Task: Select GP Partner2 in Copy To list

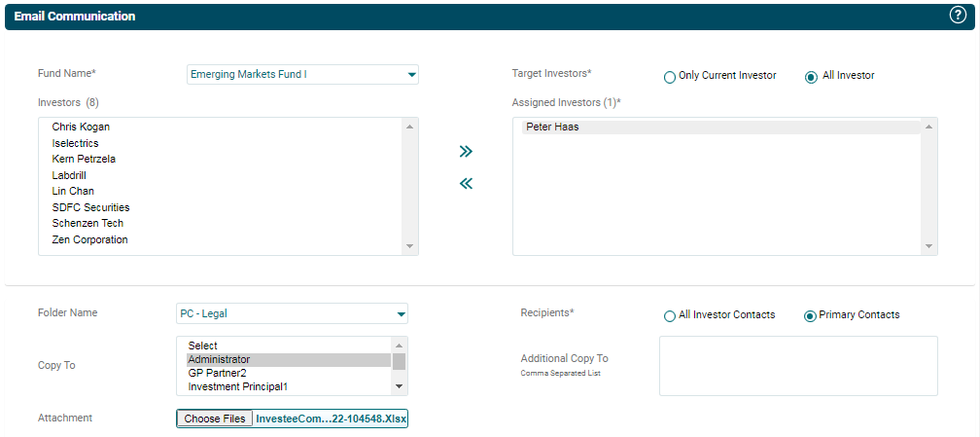Action: click(x=217, y=374)
